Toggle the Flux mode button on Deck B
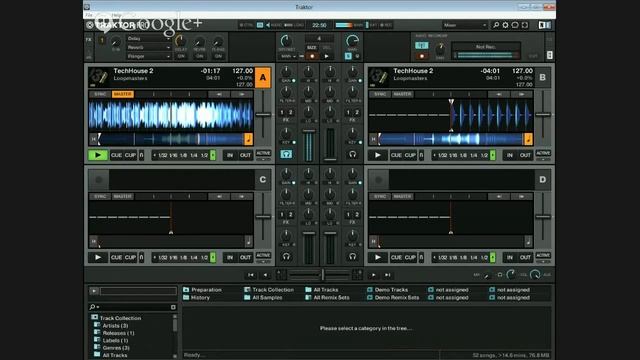Image resolution: width=640 pixels, height=360 pixels. 421,155
